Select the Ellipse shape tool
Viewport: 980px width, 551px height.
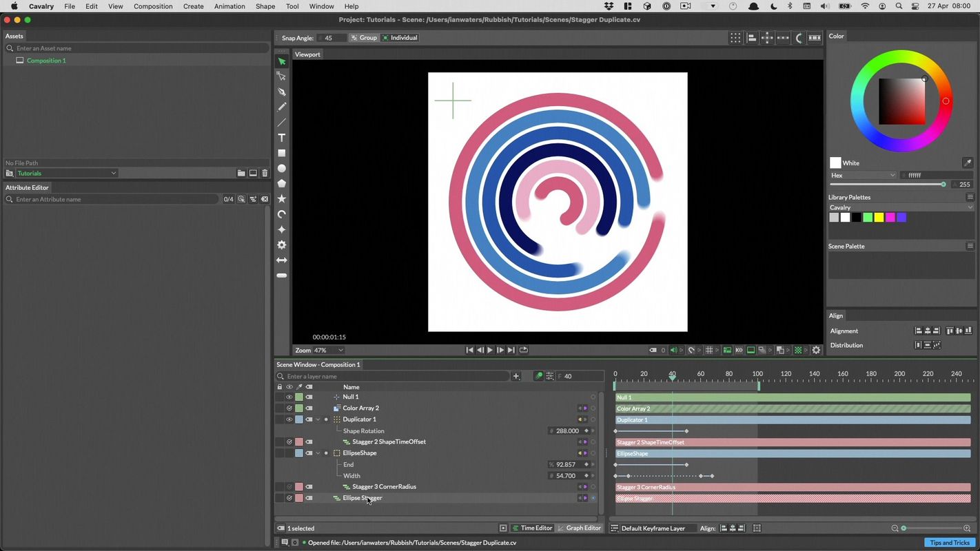281,168
